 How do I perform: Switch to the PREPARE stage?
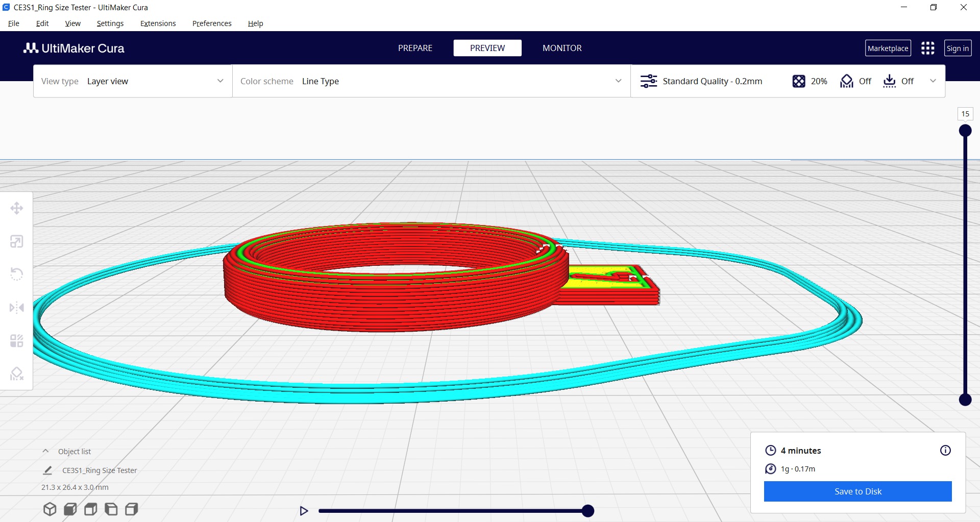click(x=415, y=48)
